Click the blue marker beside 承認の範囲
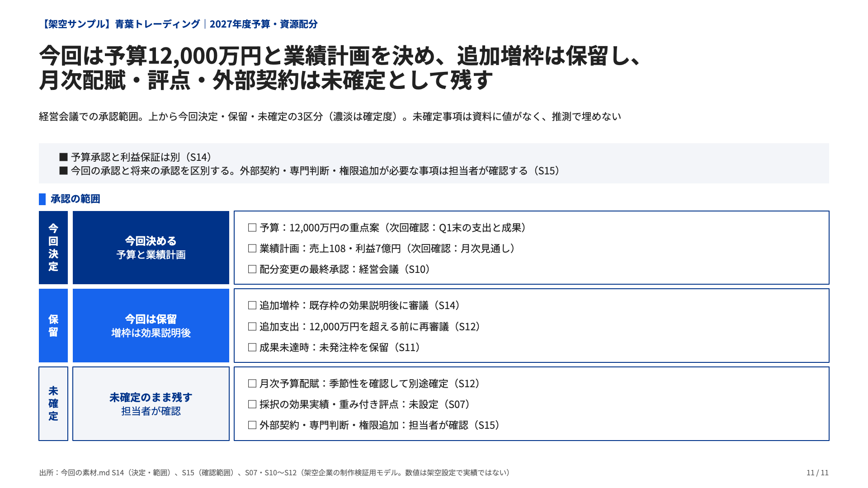The height and width of the screenshot is (488, 868). click(x=42, y=199)
